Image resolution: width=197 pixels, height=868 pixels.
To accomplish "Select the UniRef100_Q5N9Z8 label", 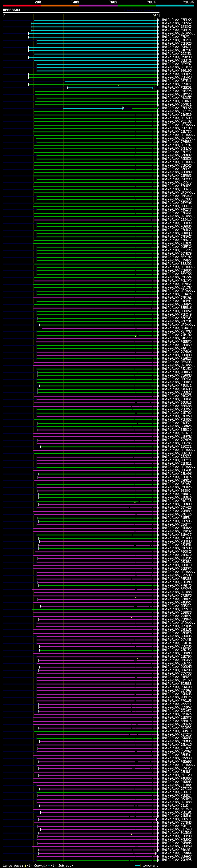I will [x=176, y=43].
